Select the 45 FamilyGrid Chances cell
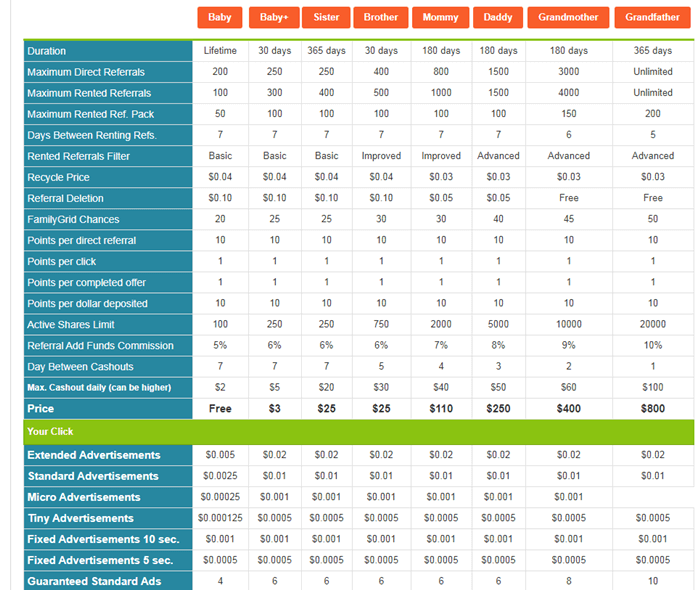The height and width of the screenshot is (590, 700). (x=568, y=219)
